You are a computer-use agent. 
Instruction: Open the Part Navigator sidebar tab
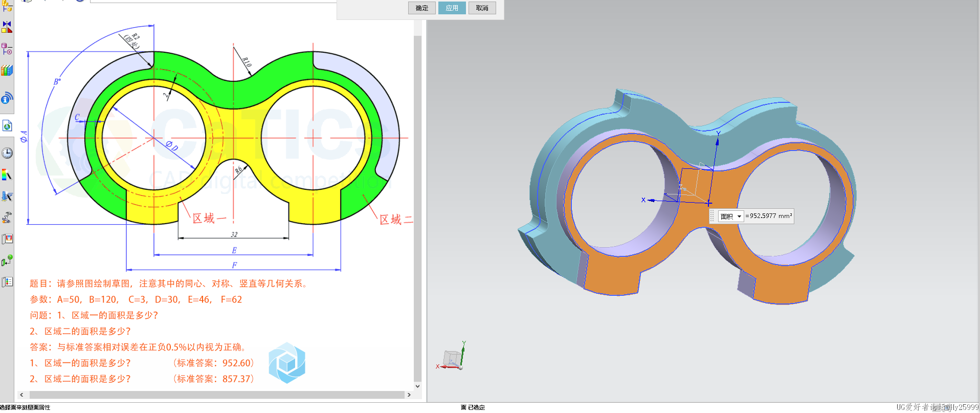click(x=7, y=49)
